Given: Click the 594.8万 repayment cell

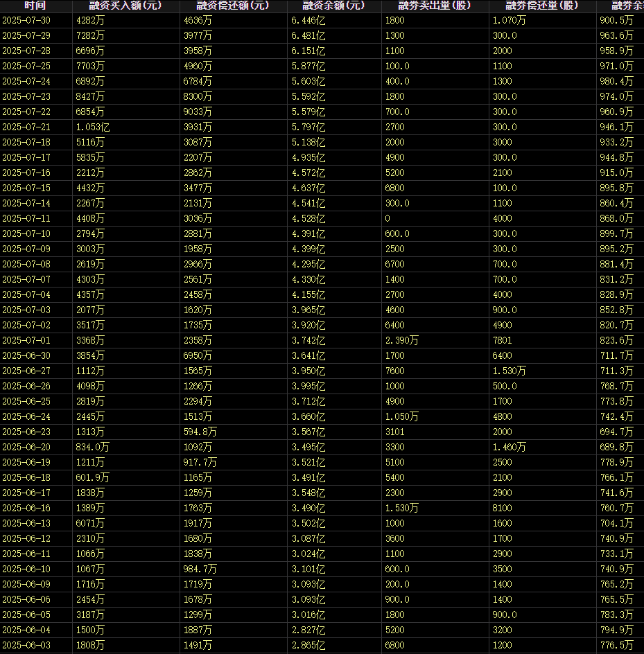Looking at the screenshot, I should tap(200, 432).
